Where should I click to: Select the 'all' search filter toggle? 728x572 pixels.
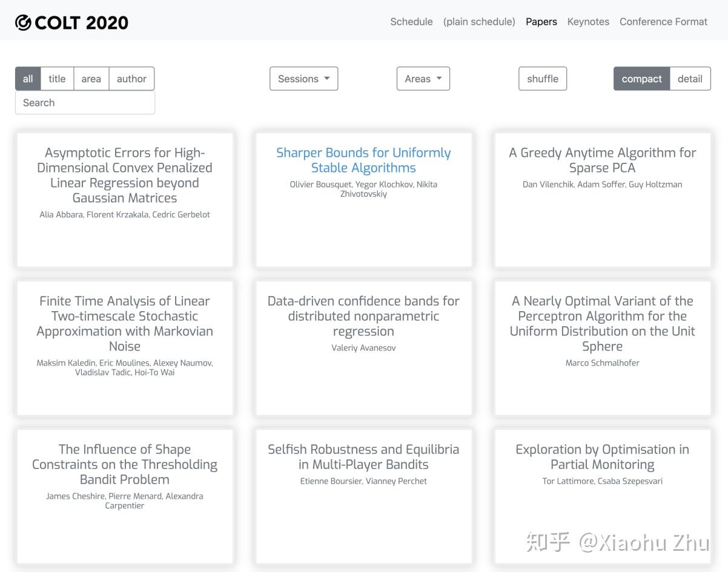[28, 79]
